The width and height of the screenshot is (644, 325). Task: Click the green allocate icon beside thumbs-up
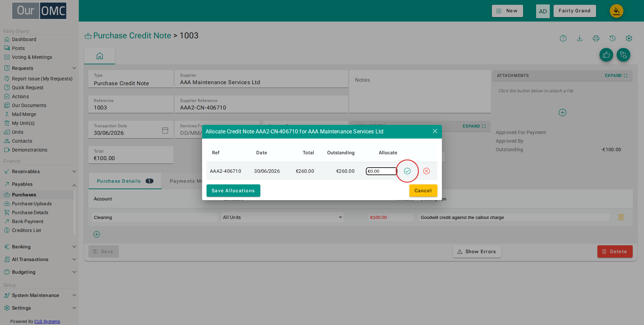coord(623,55)
